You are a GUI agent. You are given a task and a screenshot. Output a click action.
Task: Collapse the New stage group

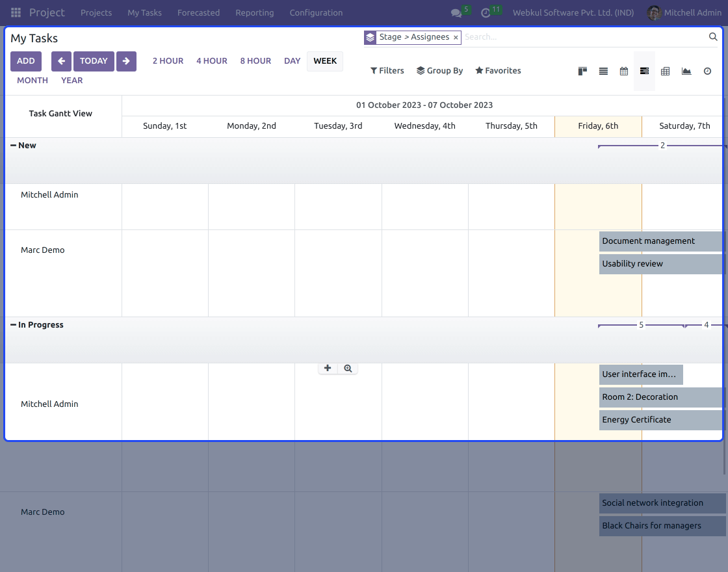tap(12, 145)
